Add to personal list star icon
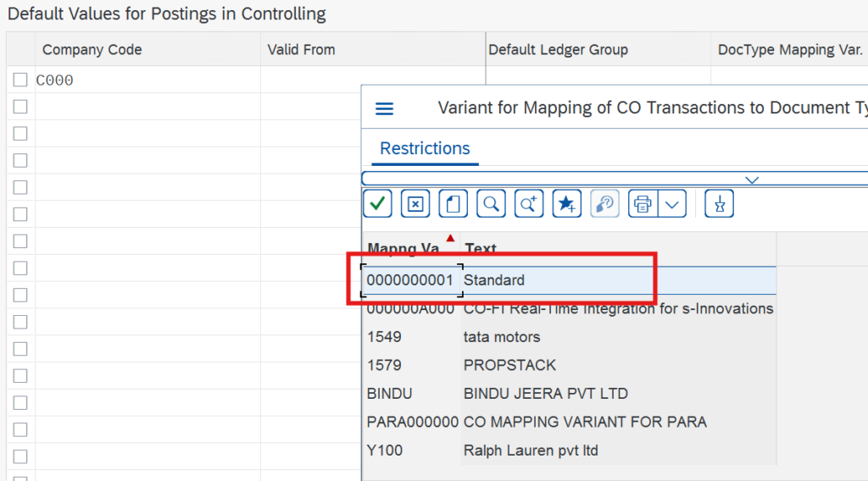This screenshot has height=481, width=868. click(567, 203)
